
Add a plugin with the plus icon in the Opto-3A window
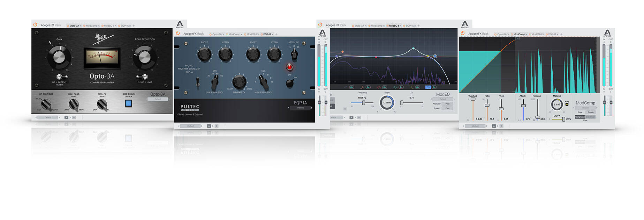click(134, 26)
